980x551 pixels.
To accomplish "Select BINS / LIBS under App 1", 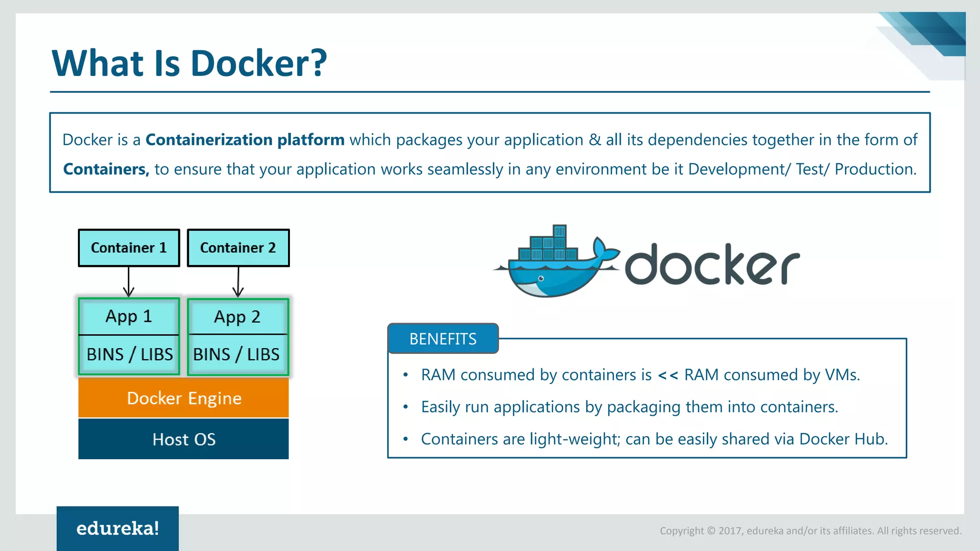I will tap(129, 354).
